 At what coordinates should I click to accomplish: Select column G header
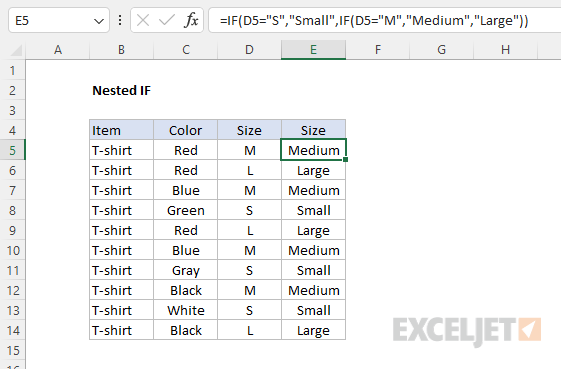442,50
